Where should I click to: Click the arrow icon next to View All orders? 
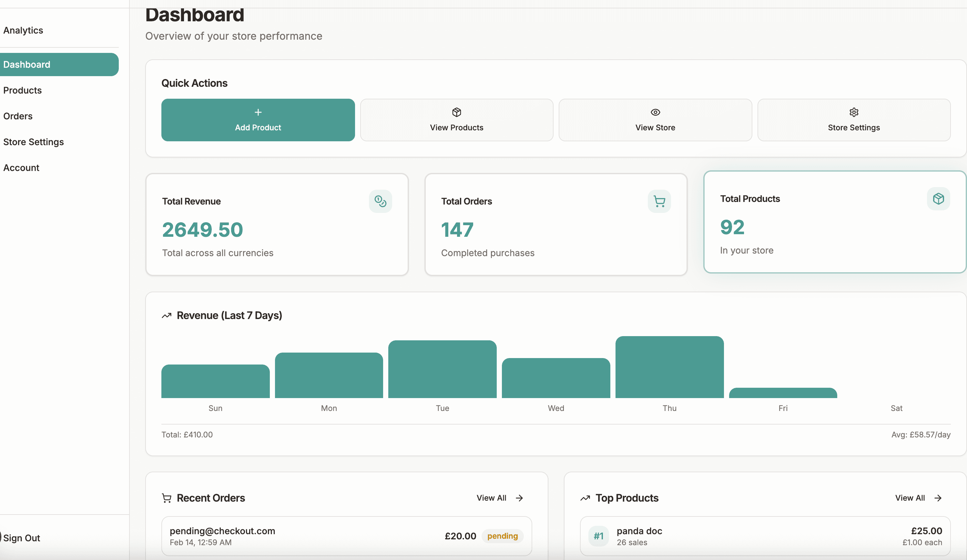pos(520,498)
